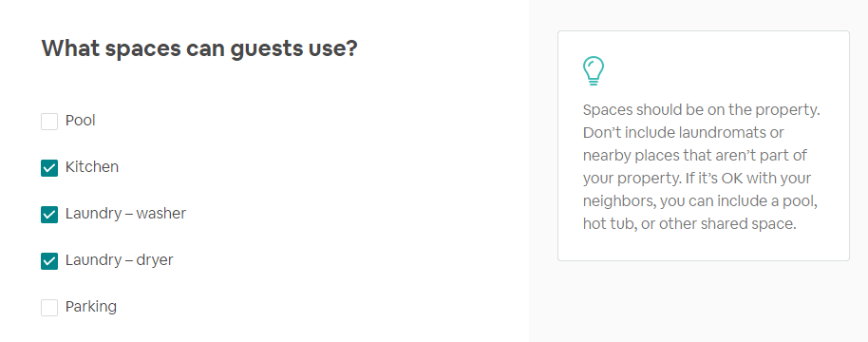Select the Laundry – dryer label
The height and width of the screenshot is (342, 868).
point(119,259)
